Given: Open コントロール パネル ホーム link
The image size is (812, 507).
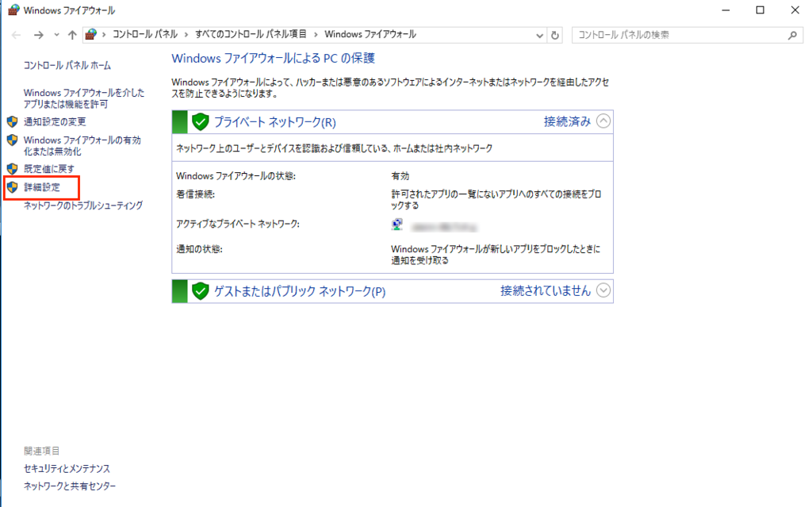Looking at the screenshot, I should tap(67, 65).
